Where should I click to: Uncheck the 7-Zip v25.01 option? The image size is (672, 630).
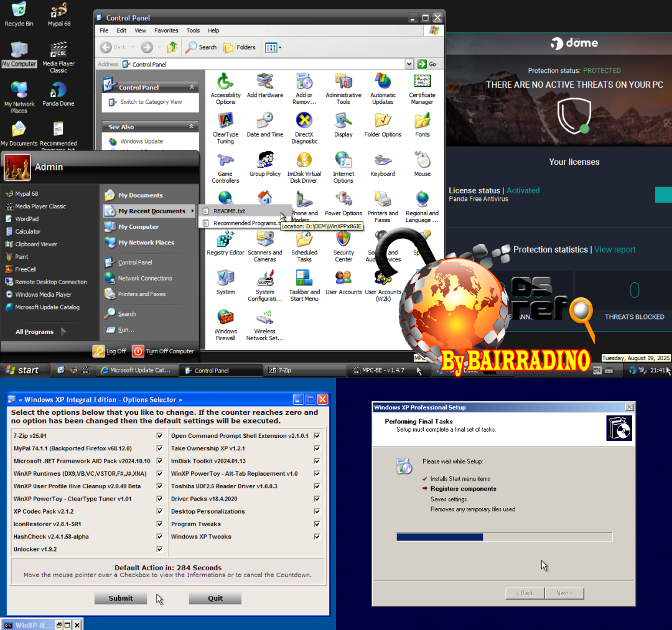point(159,435)
